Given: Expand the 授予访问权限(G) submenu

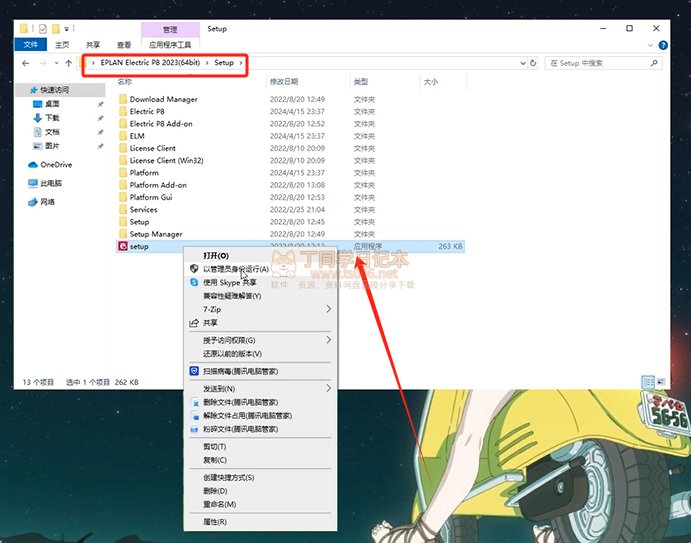Looking at the screenshot, I should 328,340.
